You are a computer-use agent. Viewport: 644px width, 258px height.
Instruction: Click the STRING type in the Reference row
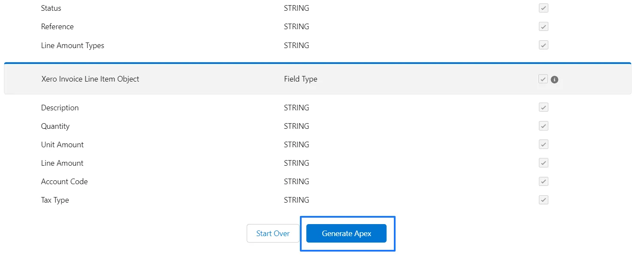(x=296, y=27)
